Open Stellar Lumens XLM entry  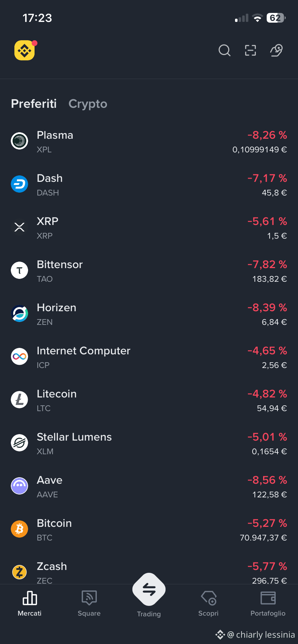coord(149,443)
